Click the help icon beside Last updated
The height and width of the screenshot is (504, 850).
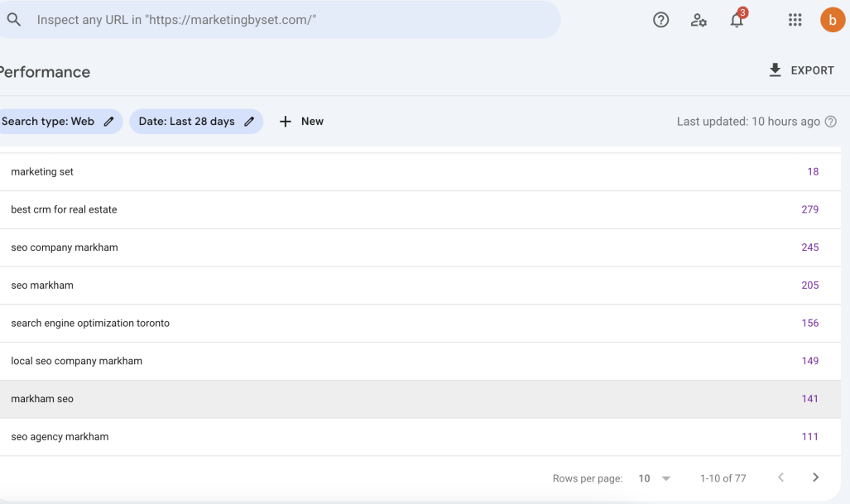click(x=831, y=122)
